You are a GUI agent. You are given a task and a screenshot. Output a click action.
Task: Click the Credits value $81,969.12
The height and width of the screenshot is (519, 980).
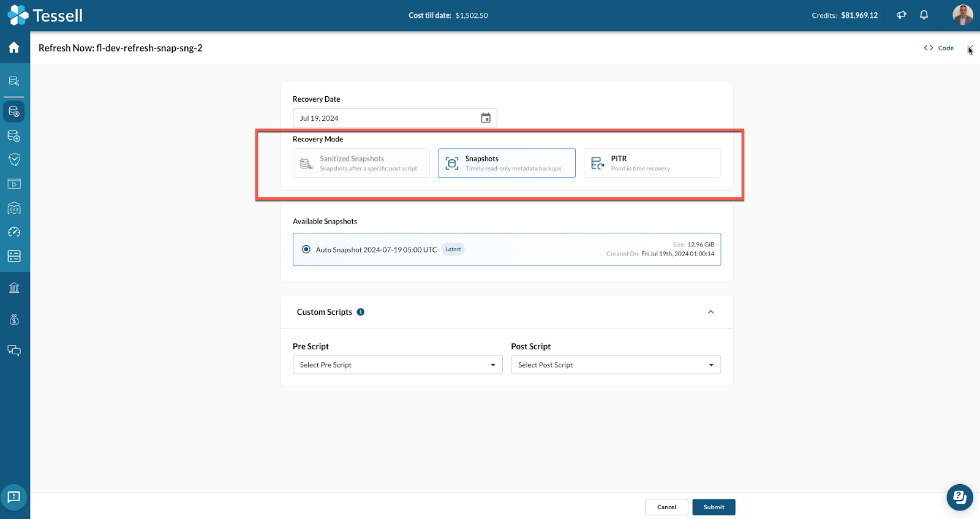[859, 15]
